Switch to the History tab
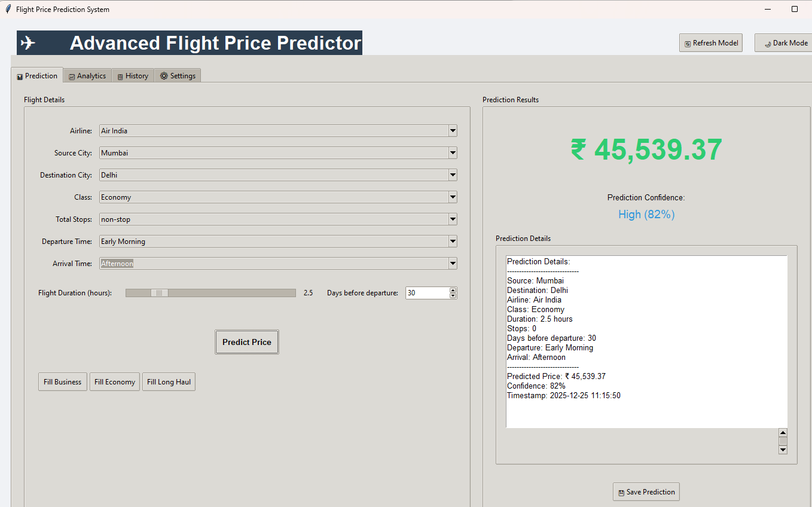Screen dimensions: 812x507 133,76
